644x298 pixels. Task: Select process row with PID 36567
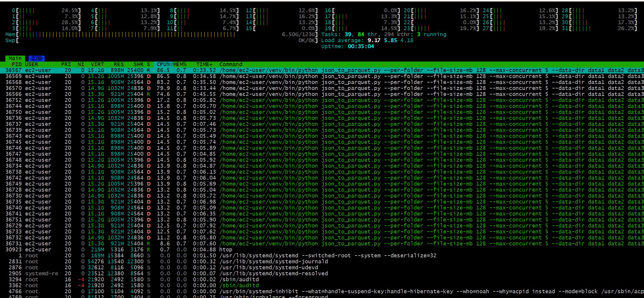322,70
